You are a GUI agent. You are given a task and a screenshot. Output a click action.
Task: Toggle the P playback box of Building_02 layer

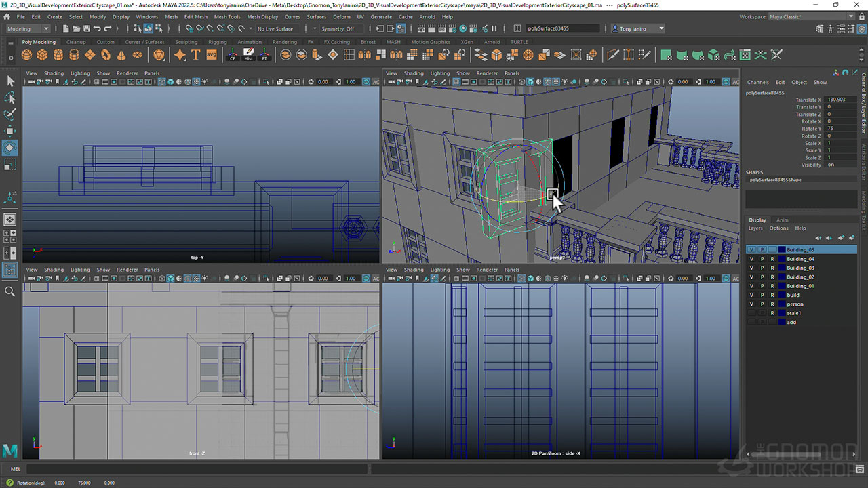762,277
